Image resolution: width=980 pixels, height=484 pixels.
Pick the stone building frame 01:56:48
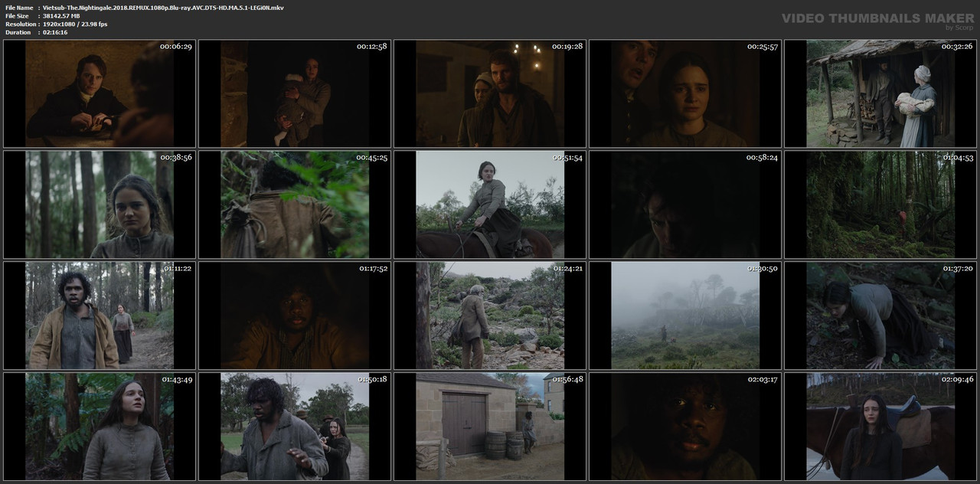pyautogui.click(x=490, y=427)
